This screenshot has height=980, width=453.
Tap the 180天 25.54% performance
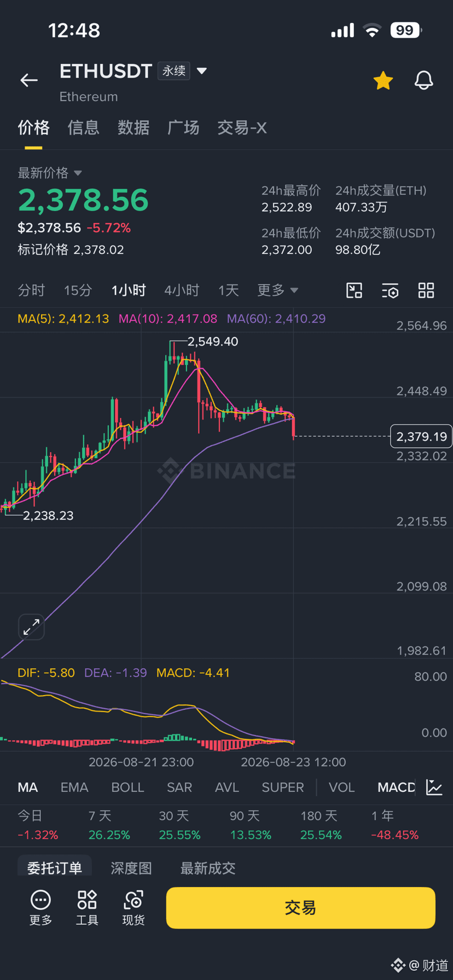321,826
